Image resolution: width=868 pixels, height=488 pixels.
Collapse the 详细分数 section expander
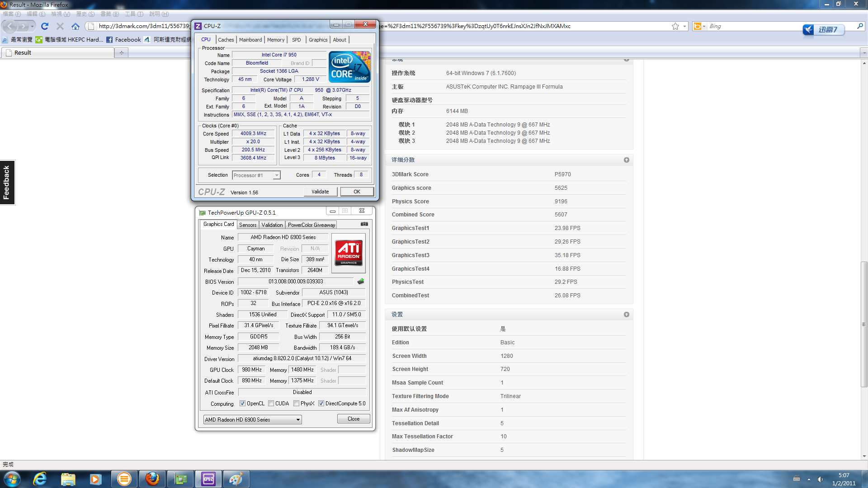pyautogui.click(x=627, y=160)
